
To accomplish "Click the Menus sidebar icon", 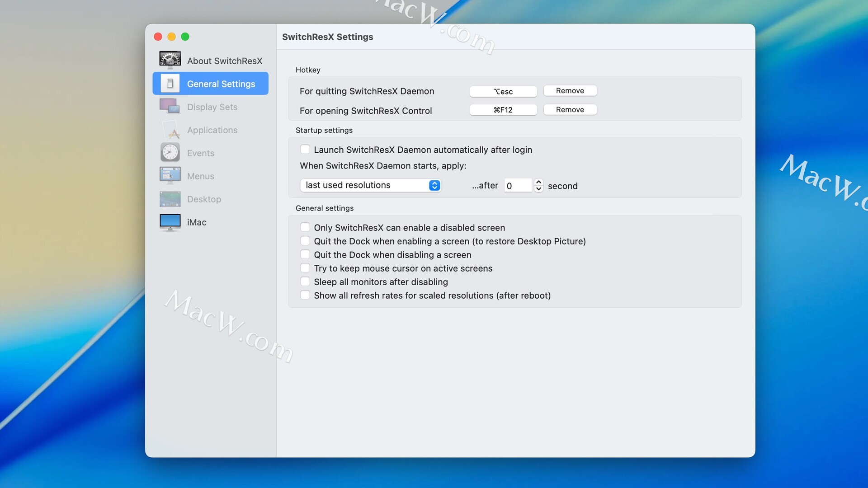I will point(170,176).
